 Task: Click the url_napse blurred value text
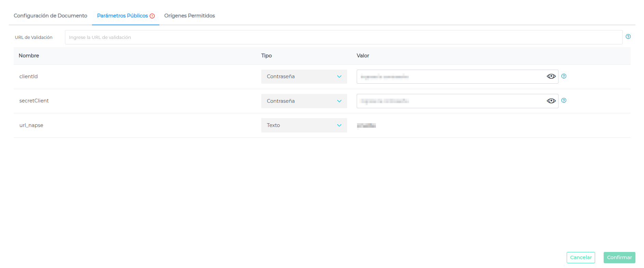point(366,126)
